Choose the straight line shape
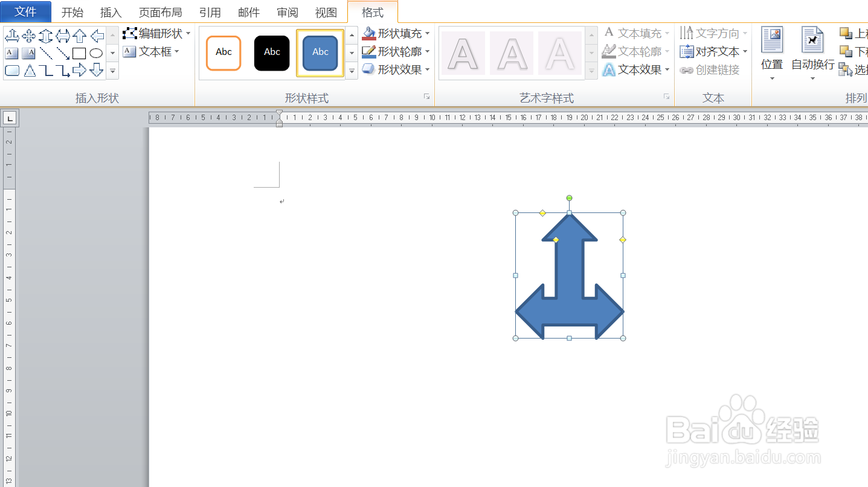Viewport: 868px width, 487px height. (45, 53)
